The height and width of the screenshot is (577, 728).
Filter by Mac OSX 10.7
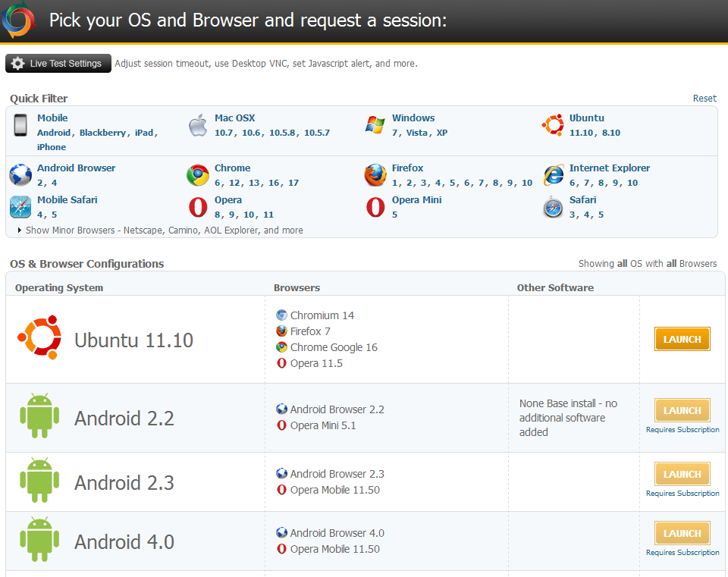coord(224,133)
